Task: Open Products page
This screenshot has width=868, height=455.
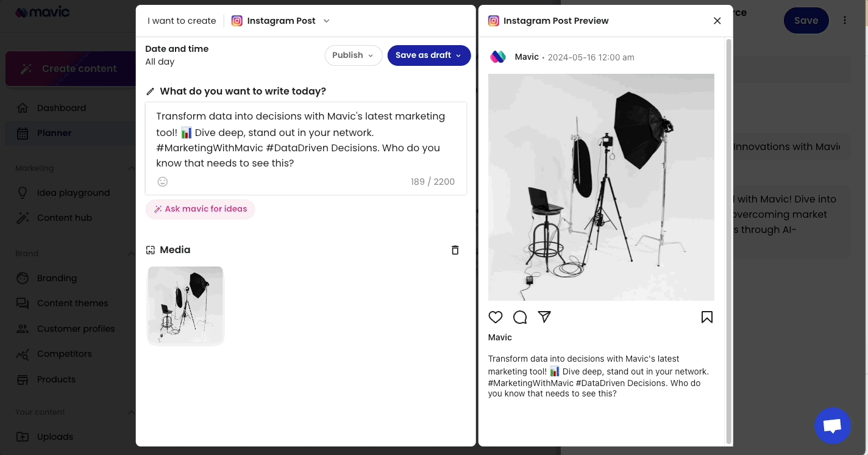Action: tap(56, 379)
